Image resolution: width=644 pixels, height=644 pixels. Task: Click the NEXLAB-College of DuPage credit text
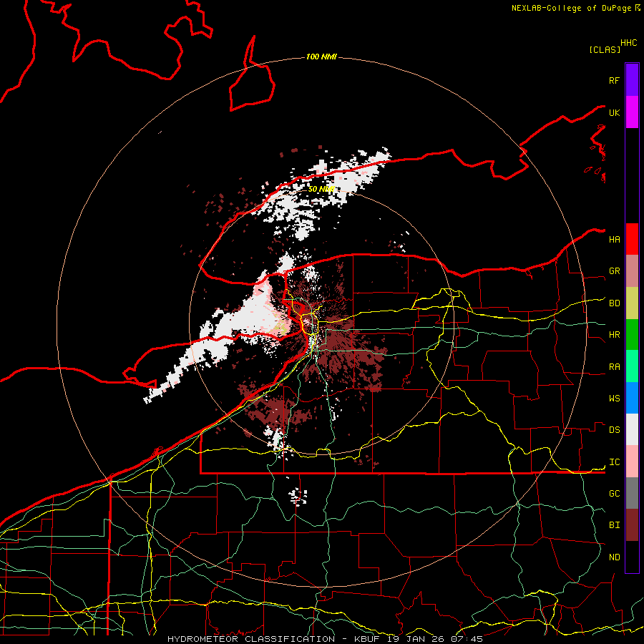pyautogui.click(x=571, y=8)
